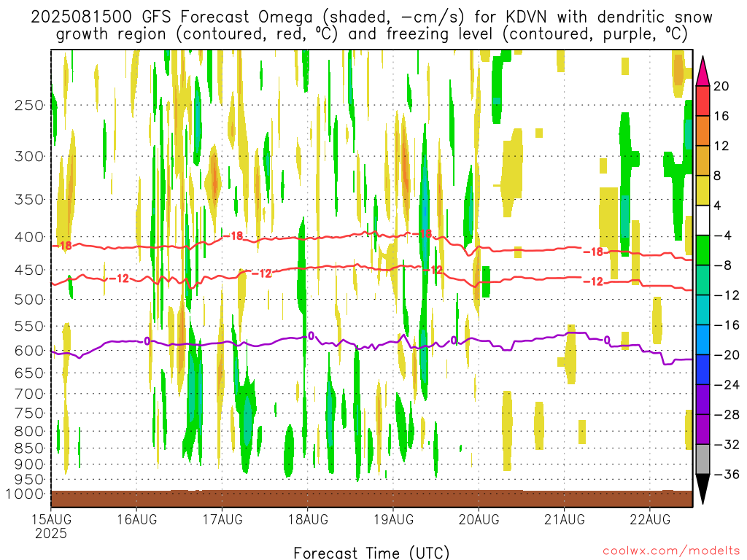Click the coolwx.com/modelts link

(x=671, y=551)
